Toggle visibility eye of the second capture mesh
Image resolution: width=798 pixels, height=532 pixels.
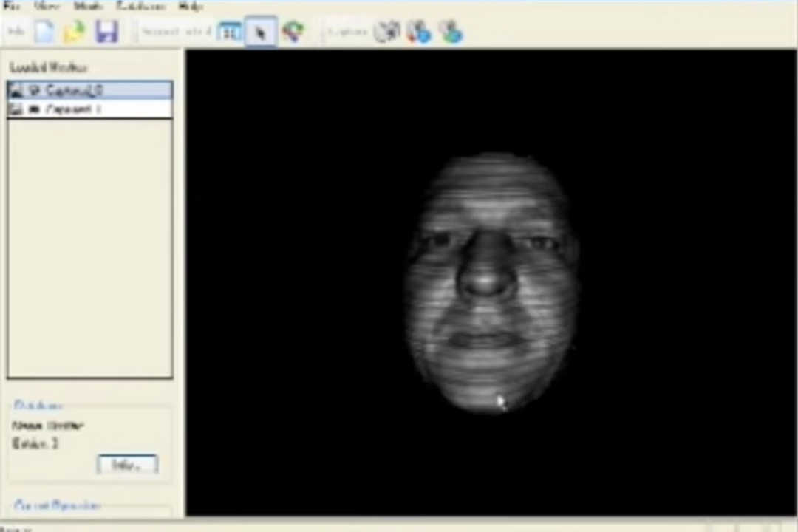tap(33, 109)
